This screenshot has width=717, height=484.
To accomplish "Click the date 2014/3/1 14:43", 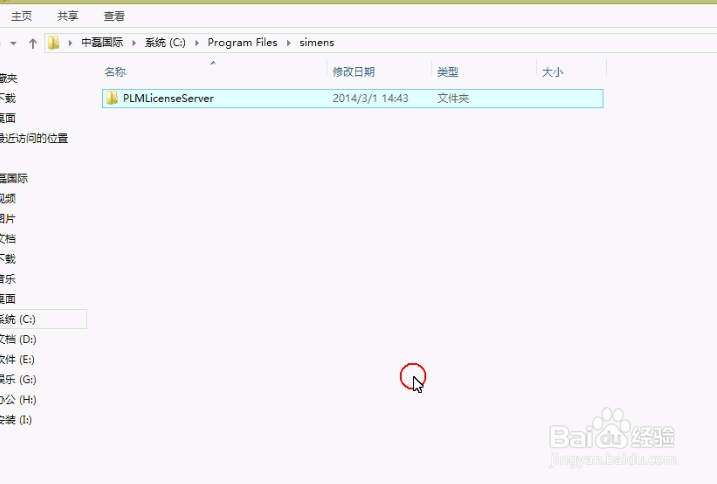I will click(370, 98).
